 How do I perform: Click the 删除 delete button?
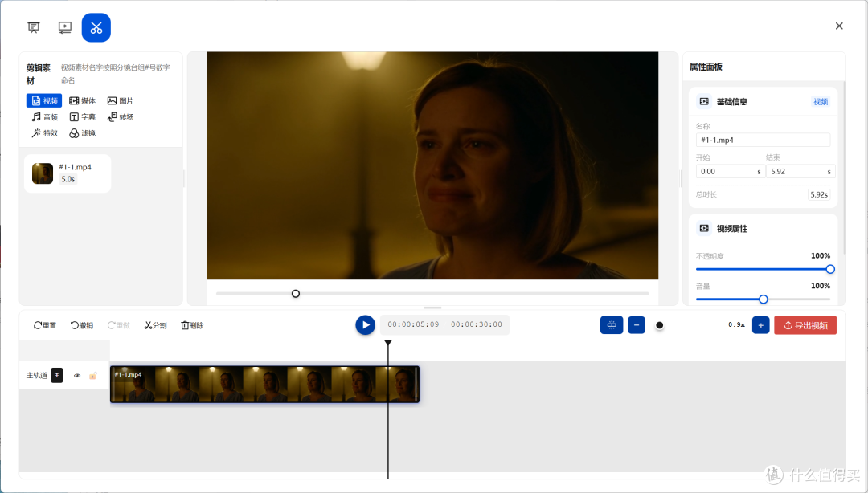tap(192, 325)
